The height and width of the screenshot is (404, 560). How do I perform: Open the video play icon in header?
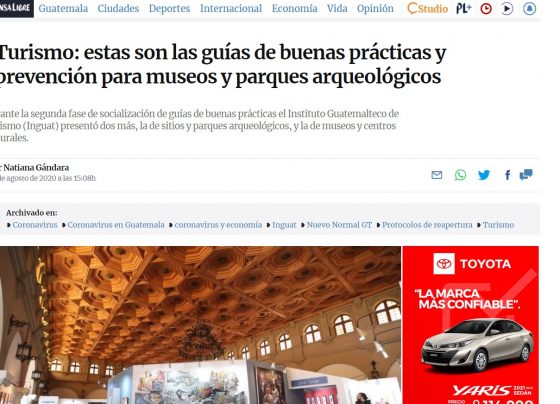[507, 8]
